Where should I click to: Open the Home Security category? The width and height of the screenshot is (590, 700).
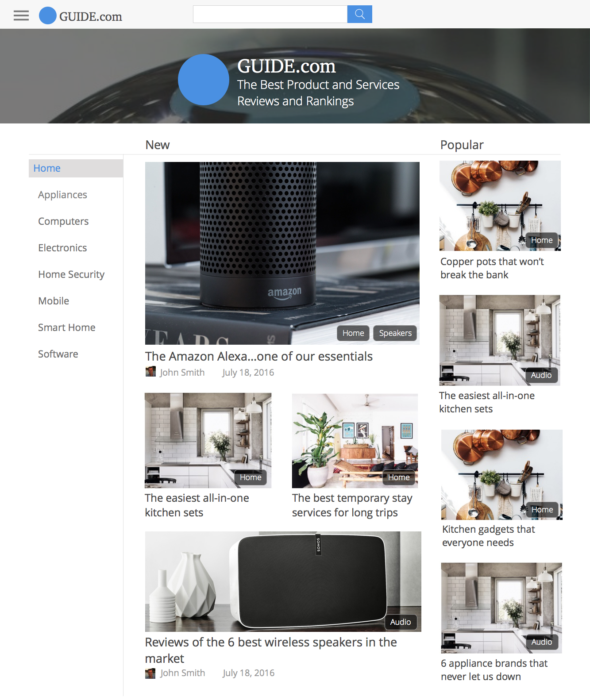coord(71,274)
